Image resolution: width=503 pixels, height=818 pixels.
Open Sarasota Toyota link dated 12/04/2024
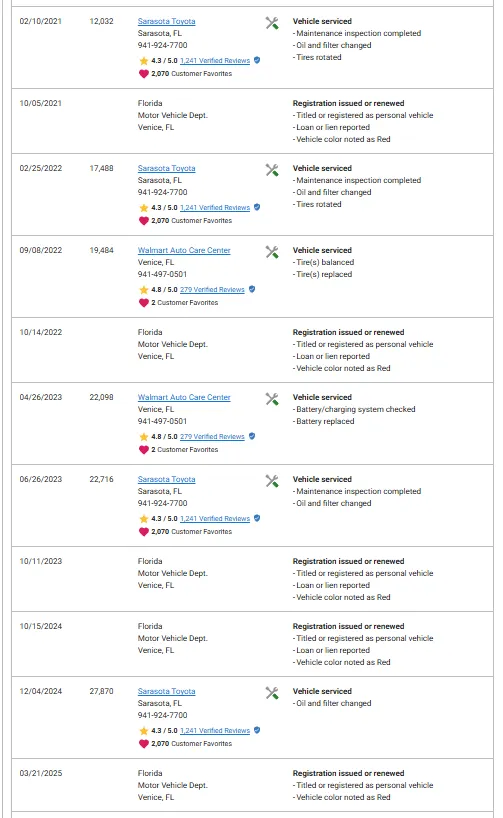(x=166, y=691)
